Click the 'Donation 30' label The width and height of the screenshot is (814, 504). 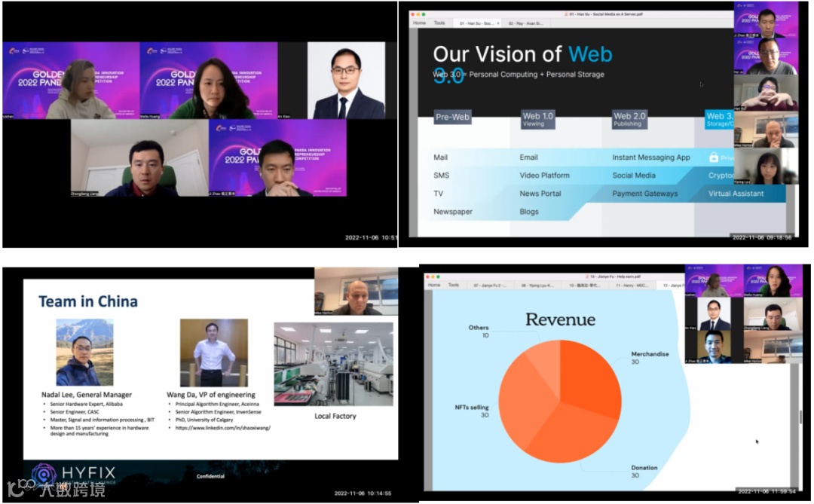pos(644,472)
